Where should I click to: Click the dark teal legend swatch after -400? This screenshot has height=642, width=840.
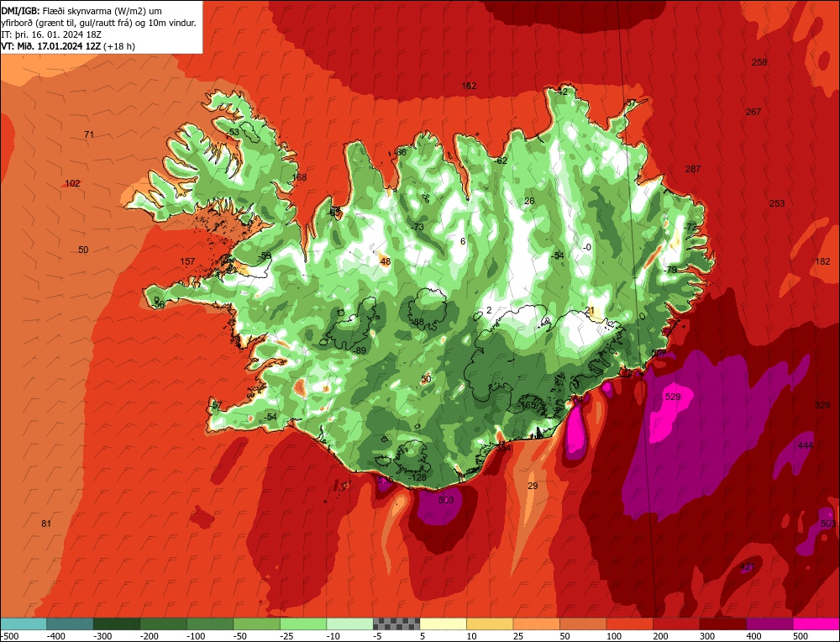point(71,624)
